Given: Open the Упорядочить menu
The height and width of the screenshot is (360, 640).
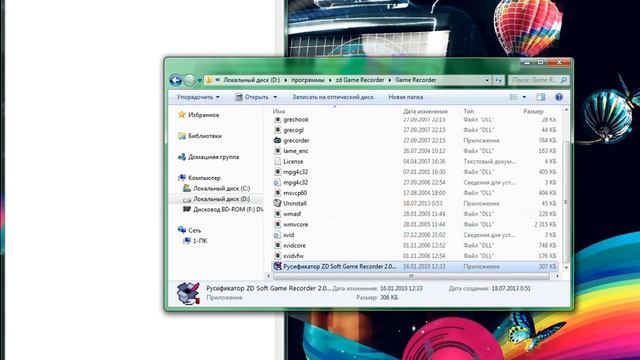Looking at the screenshot, I should click(198, 97).
